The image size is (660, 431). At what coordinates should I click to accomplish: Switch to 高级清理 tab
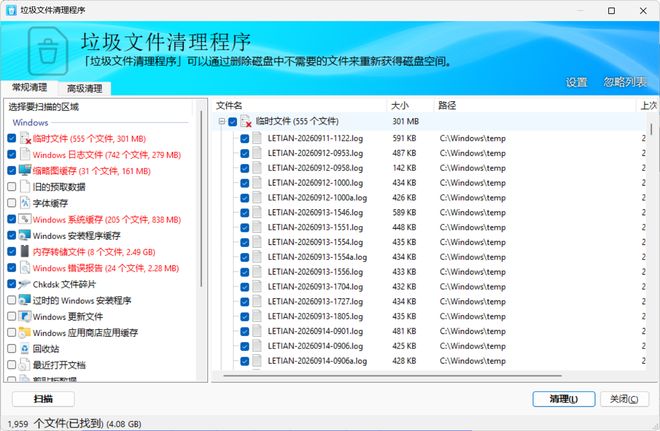[85, 88]
